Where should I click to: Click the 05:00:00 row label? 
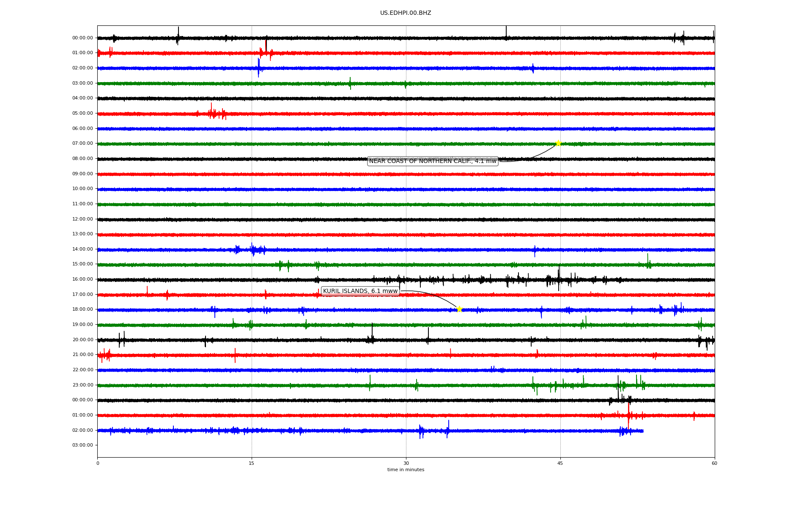(82, 113)
